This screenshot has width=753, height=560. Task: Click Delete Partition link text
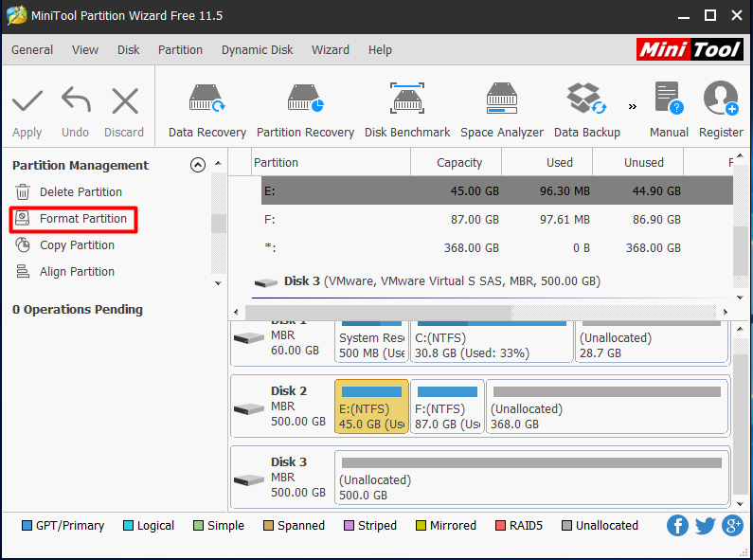81,192
